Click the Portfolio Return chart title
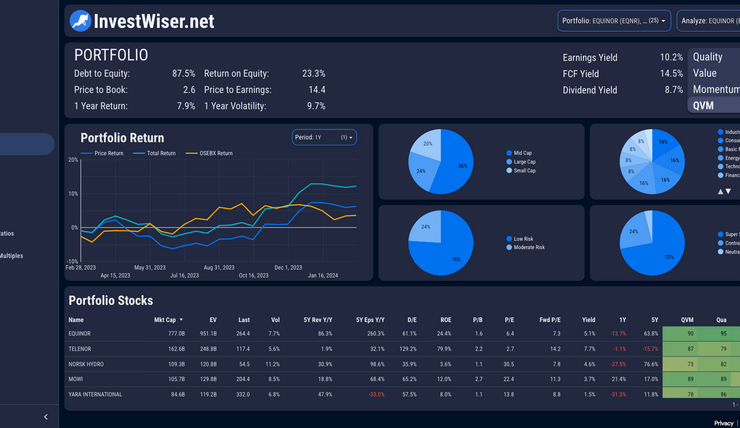 point(122,138)
